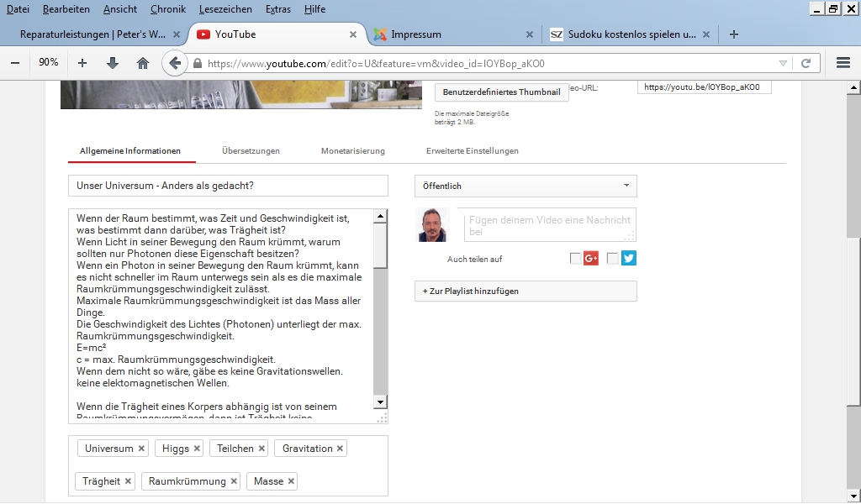Switch to the Monetarisierung tab
This screenshot has height=504, width=861.
(x=352, y=151)
